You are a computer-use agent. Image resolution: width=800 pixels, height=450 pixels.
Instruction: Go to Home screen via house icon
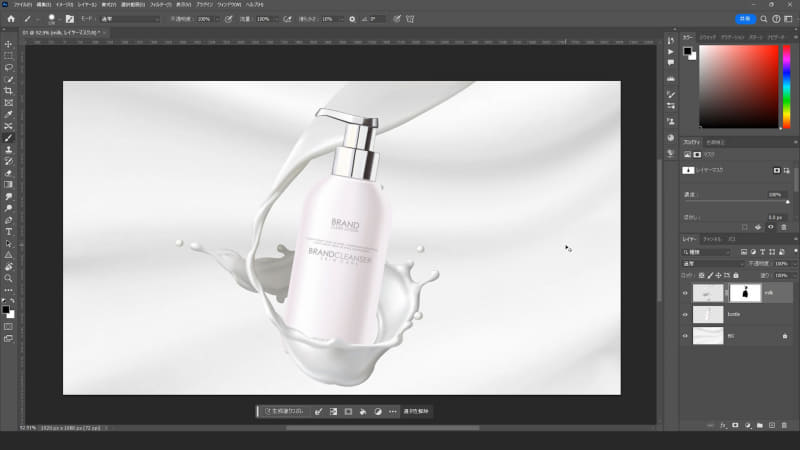(x=11, y=19)
